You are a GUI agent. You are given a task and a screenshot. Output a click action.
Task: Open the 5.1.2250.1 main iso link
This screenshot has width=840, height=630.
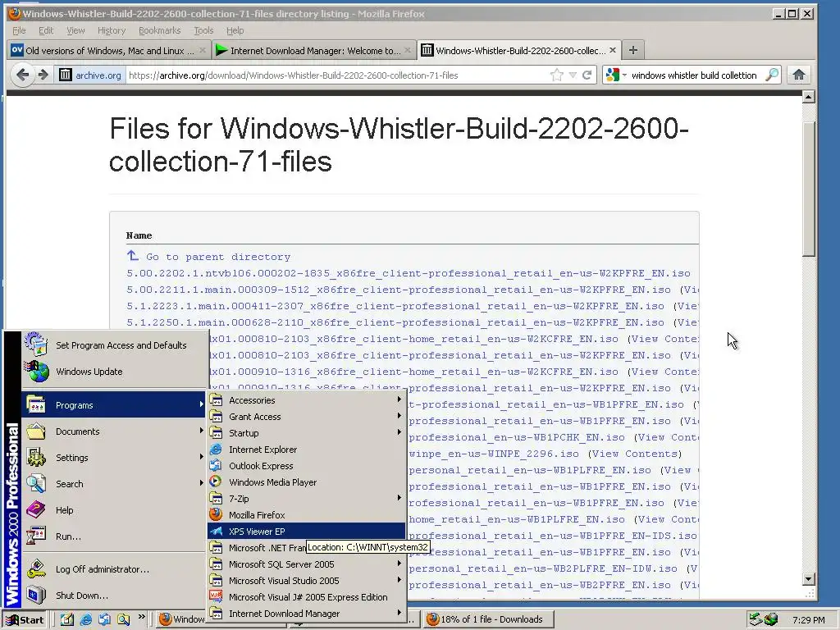(x=395, y=322)
